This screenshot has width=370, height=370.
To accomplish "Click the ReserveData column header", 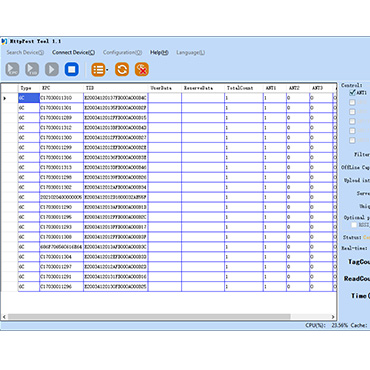I will click(x=203, y=88).
